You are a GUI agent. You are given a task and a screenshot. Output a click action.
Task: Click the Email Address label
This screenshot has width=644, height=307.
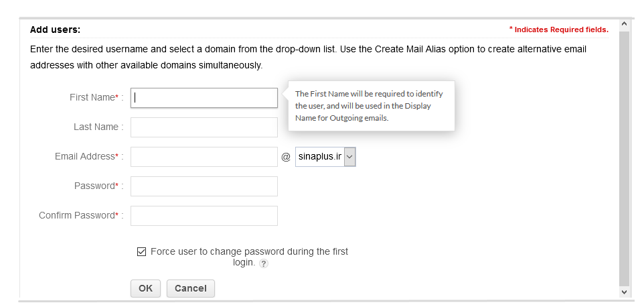pyautogui.click(x=85, y=157)
